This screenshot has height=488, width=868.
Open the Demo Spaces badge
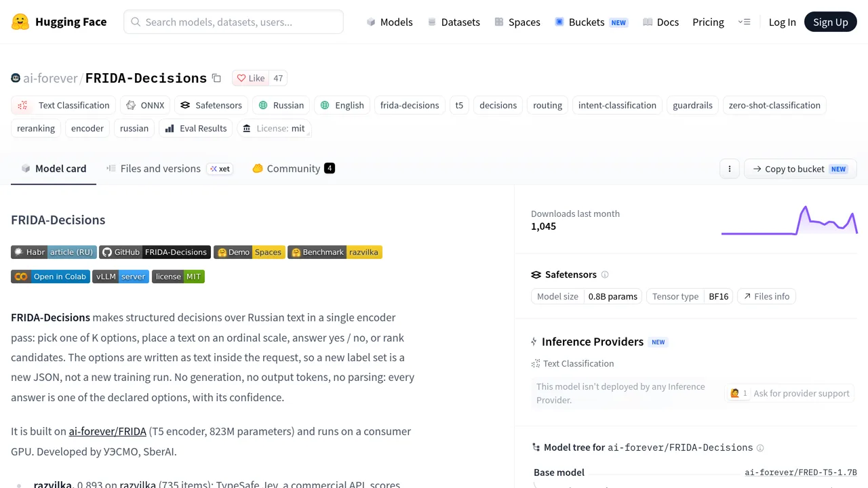coord(249,252)
